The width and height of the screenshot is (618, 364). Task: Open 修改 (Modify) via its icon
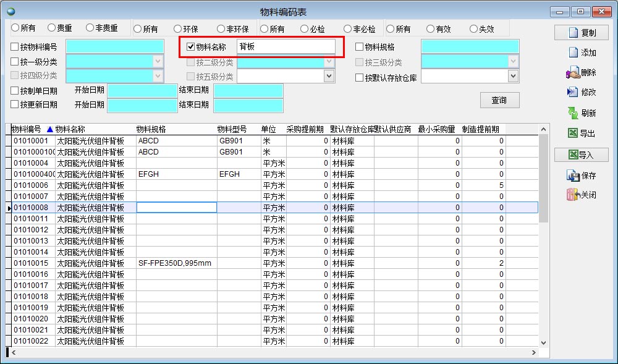[x=572, y=92]
